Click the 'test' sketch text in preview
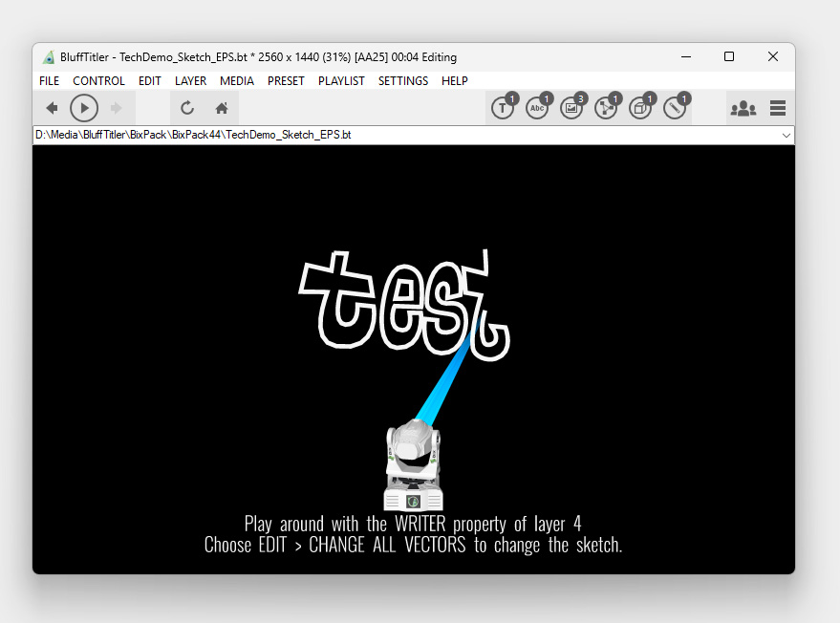This screenshot has height=623, width=840. (403, 304)
